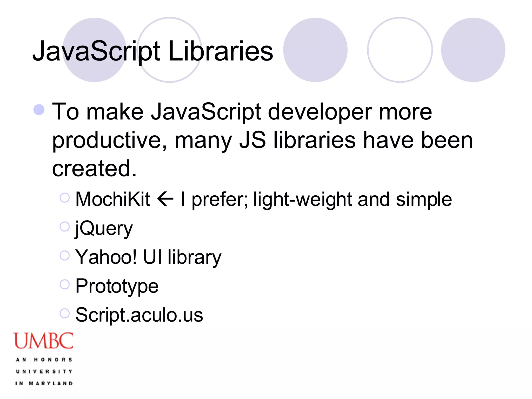The width and height of the screenshot is (532, 399).
Task: Click the hollow bullet beside Script.aculo.us
Action: [x=64, y=313]
